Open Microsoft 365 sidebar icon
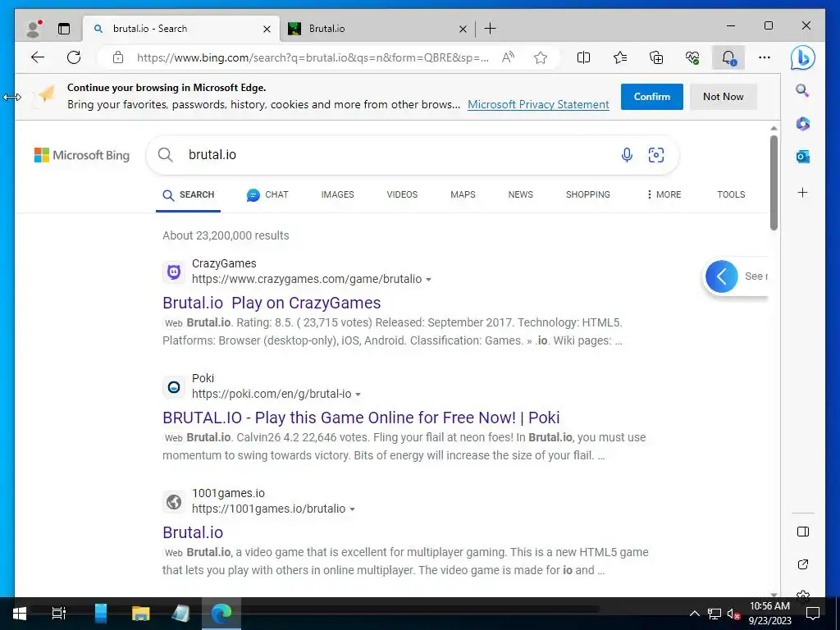The height and width of the screenshot is (630, 840). tap(802, 124)
